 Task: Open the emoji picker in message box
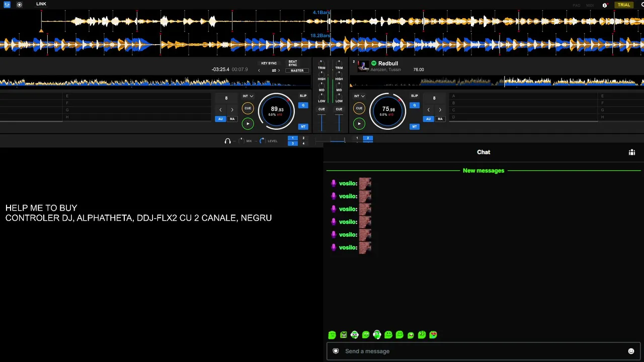(x=631, y=351)
